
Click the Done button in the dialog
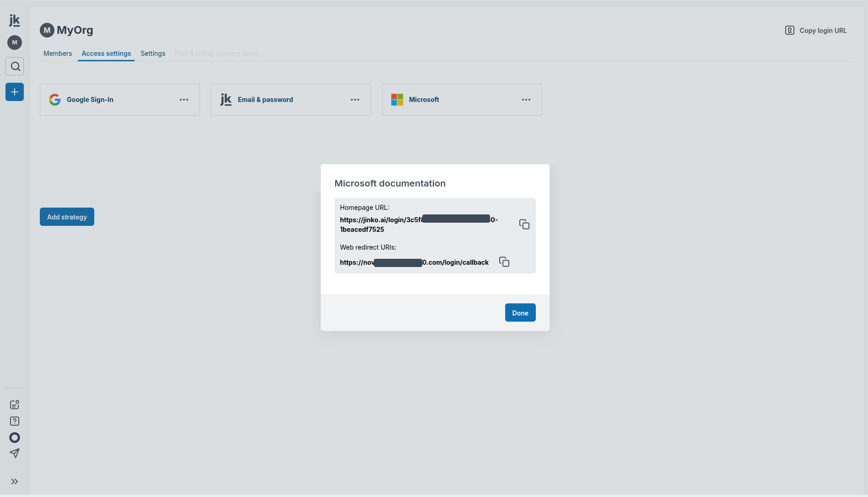[x=520, y=312]
